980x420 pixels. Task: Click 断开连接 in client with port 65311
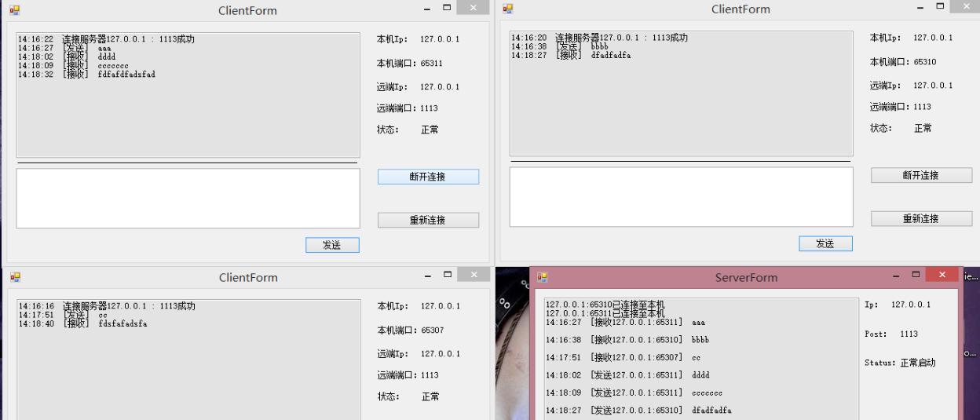[x=428, y=177]
